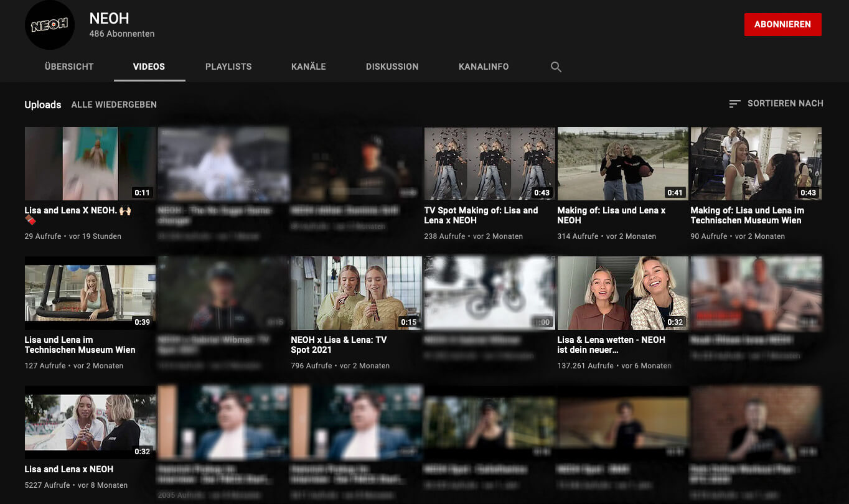Image resolution: width=849 pixels, height=504 pixels.
Task: Click 314 Aufrufe • vor 2 Monaten text
Action: tap(607, 236)
